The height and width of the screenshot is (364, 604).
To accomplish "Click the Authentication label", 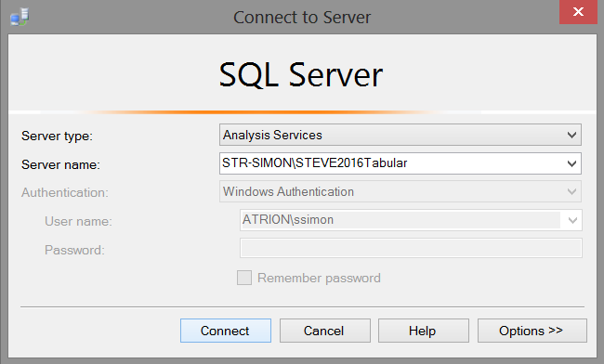I will [x=65, y=192].
